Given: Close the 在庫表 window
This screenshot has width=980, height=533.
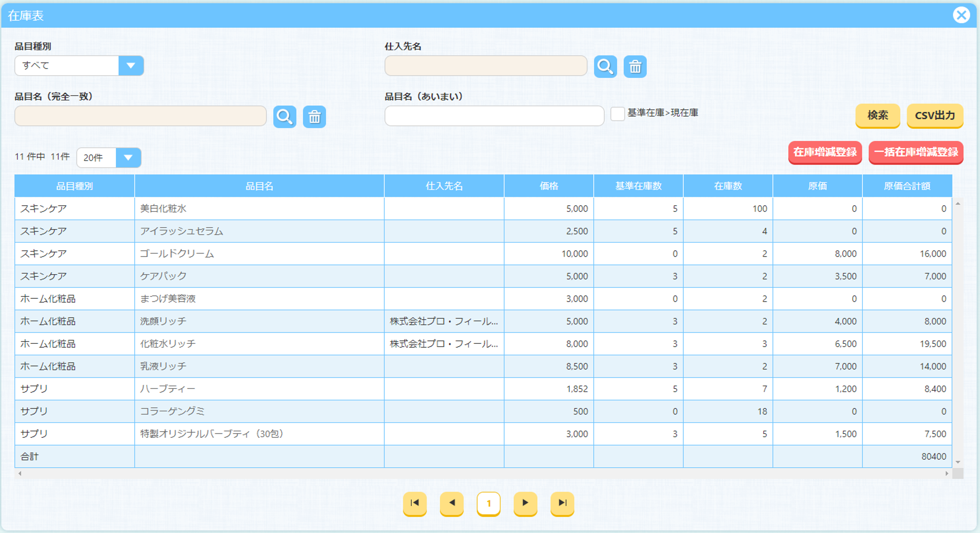Looking at the screenshot, I should [x=961, y=15].
